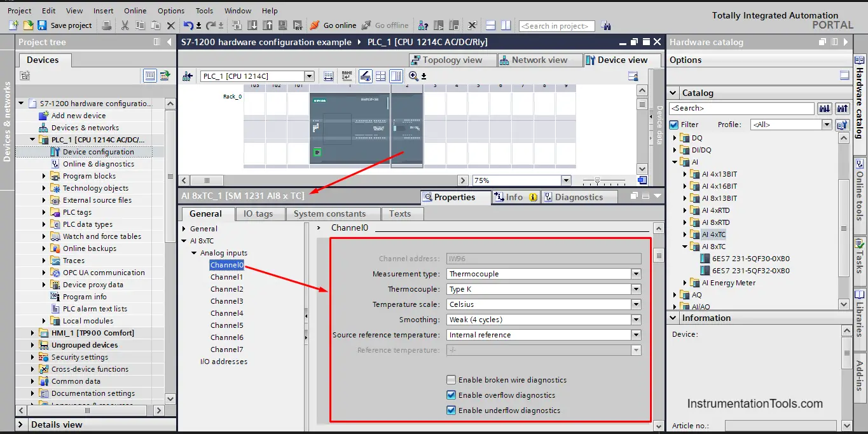Toggle the catalog Filter checkbox
The width and height of the screenshot is (868, 434).
tap(674, 125)
